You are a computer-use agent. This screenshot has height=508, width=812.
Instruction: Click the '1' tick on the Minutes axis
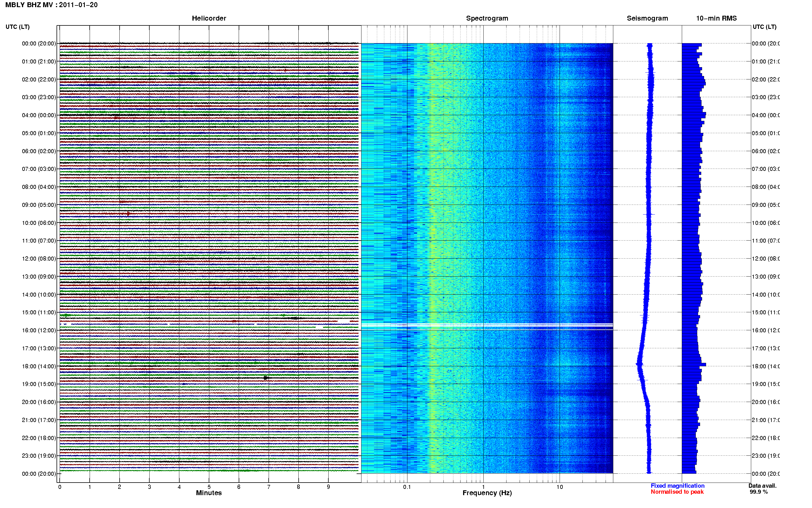pyautogui.click(x=90, y=487)
